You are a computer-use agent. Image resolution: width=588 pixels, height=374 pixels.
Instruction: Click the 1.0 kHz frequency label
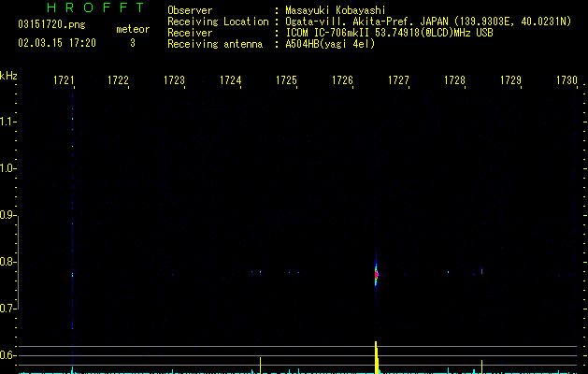pyautogui.click(x=7, y=168)
